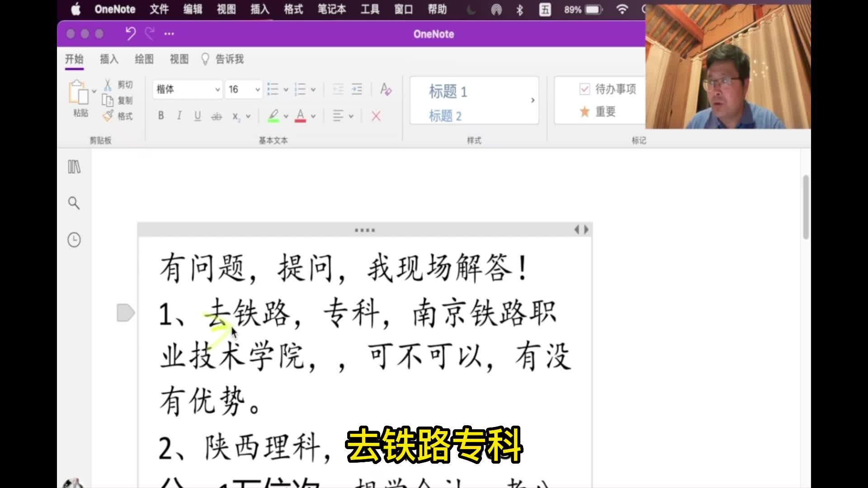Click the clear formatting icon
The image size is (868, 488).
(x=386, y=89)
